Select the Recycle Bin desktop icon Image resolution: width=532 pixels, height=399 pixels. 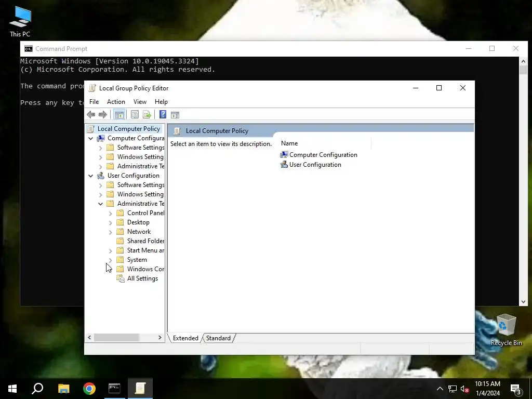tap(506, 330)
